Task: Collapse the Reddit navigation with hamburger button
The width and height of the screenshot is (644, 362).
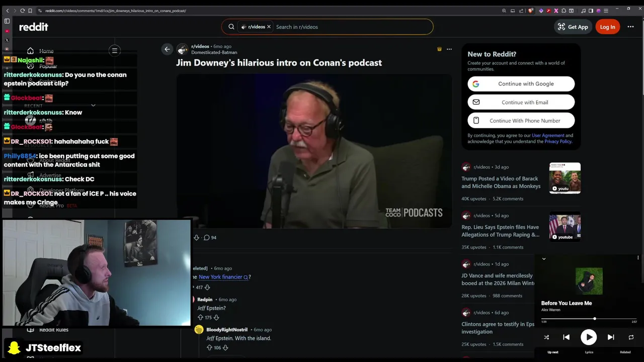Action: pos(115,50)
